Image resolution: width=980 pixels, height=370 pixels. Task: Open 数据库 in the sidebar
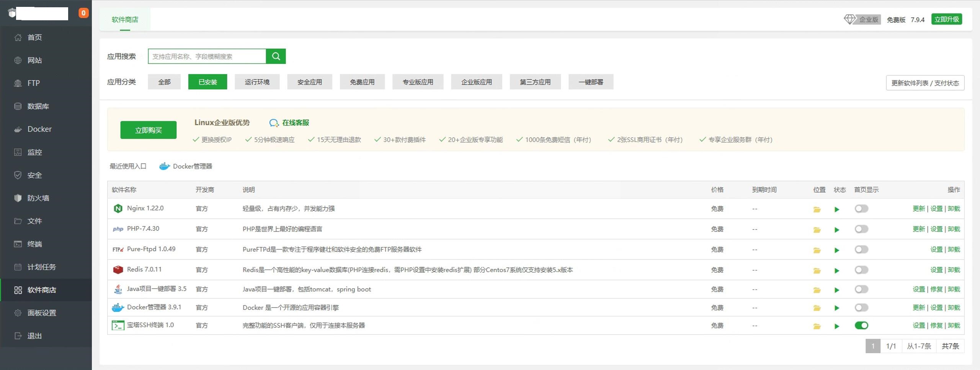coord(38,106)
